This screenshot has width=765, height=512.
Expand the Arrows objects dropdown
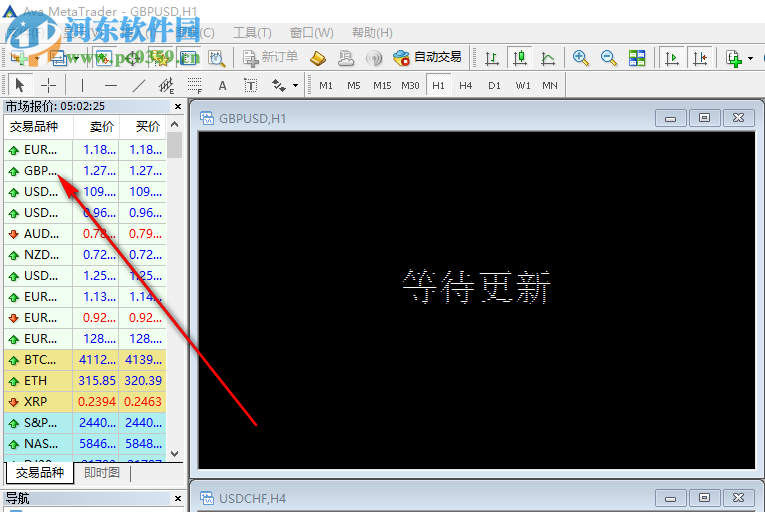(x=296, y=85)
